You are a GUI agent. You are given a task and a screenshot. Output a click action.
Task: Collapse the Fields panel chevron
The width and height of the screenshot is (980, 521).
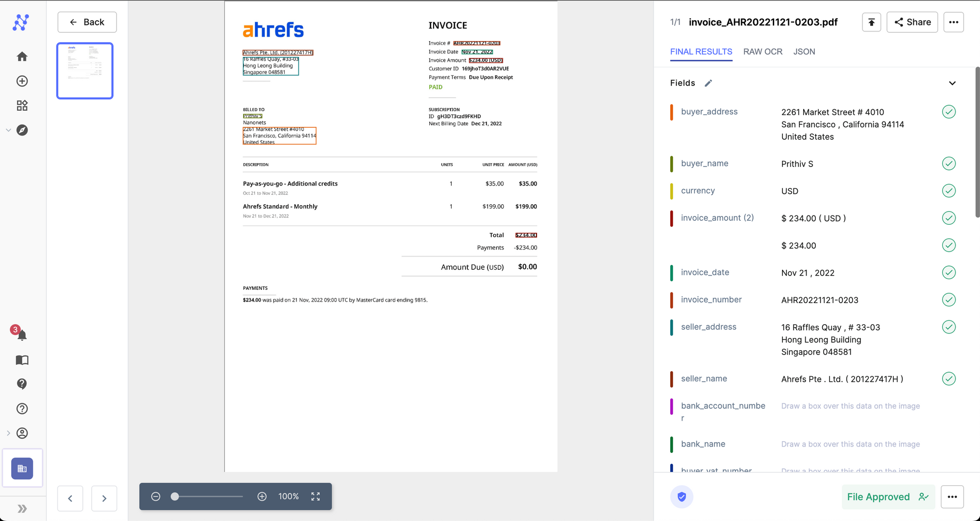pyautogui.click(x=952, y=83)
